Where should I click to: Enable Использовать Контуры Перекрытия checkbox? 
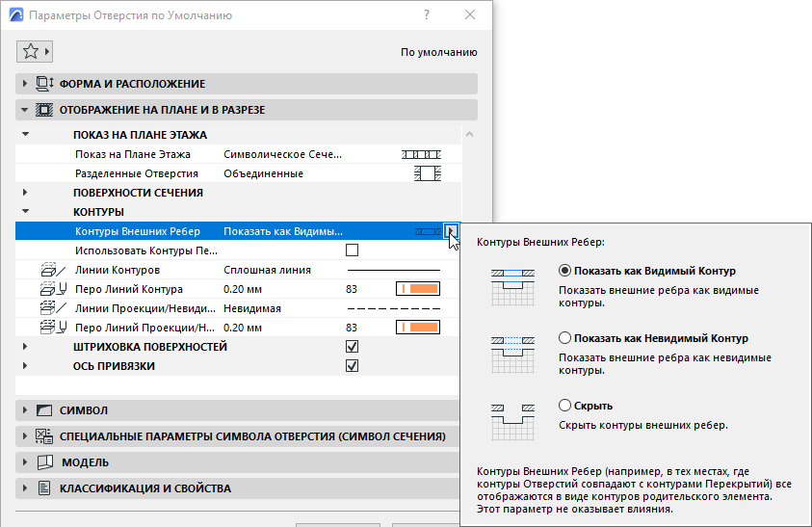pyautogui.click(x=353, y=250)
